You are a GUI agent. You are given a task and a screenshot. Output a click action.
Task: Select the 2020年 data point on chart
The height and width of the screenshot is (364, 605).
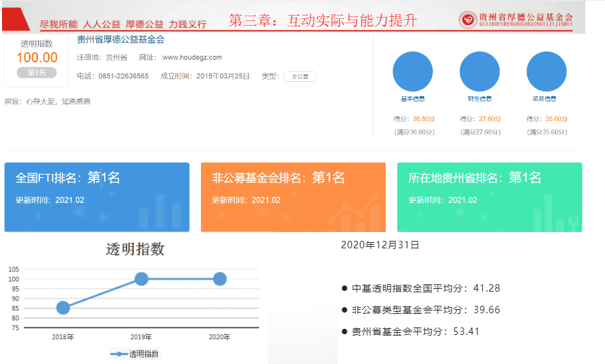(x=219, y=279)
